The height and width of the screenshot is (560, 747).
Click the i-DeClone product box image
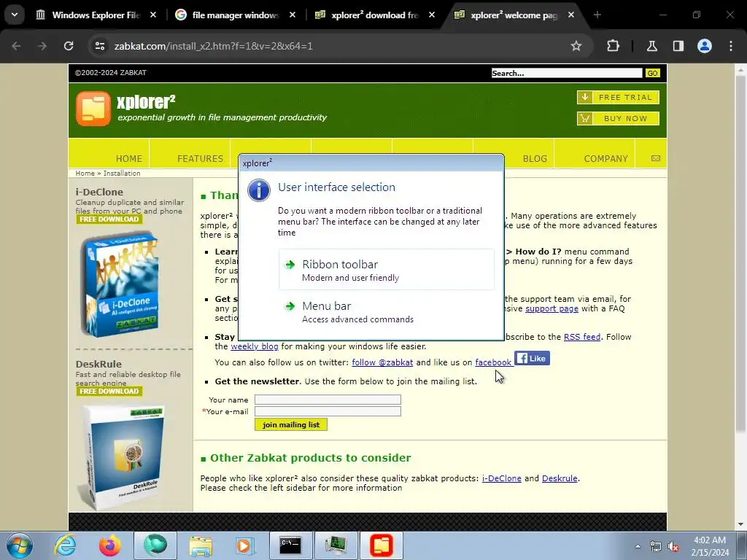click(x=120, y=284)
